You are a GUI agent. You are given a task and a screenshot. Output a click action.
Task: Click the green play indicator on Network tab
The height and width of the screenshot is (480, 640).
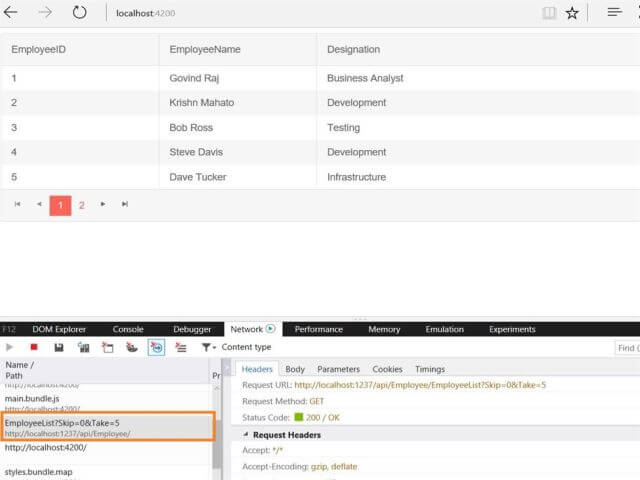[x=271, y=329]
